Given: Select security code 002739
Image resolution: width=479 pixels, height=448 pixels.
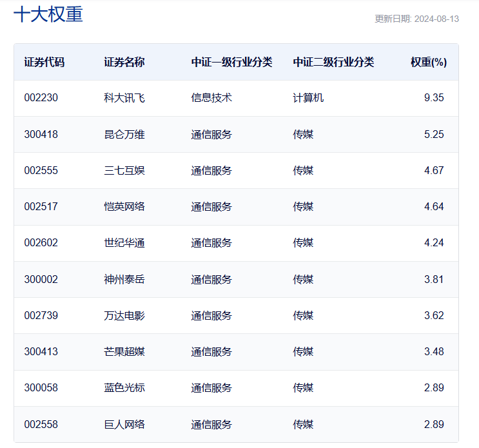Looking at the screenshot, I should tap(41, 315).
